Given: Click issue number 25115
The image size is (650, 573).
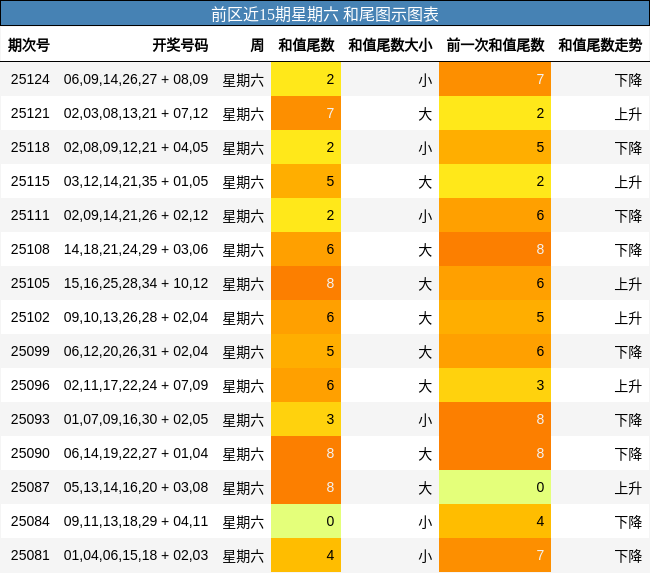Looking at the screenshot, I should pyautogui.click(x=30, y=181).
